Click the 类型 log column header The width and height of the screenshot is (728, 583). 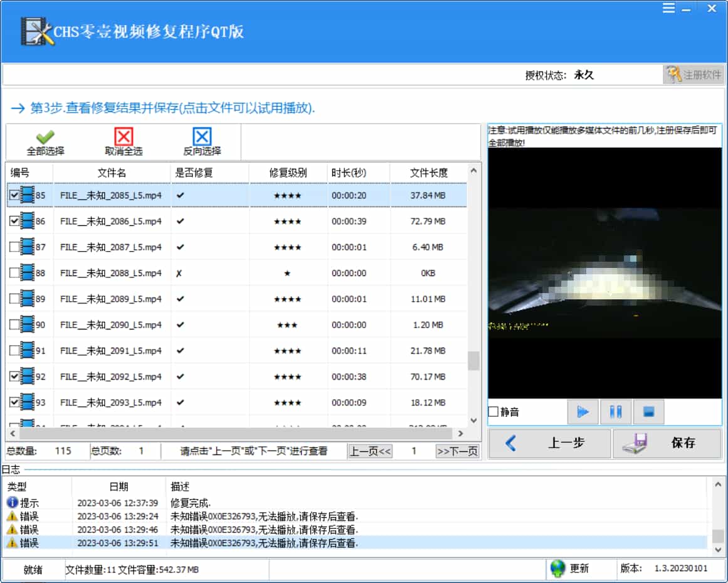click(17, 486)
